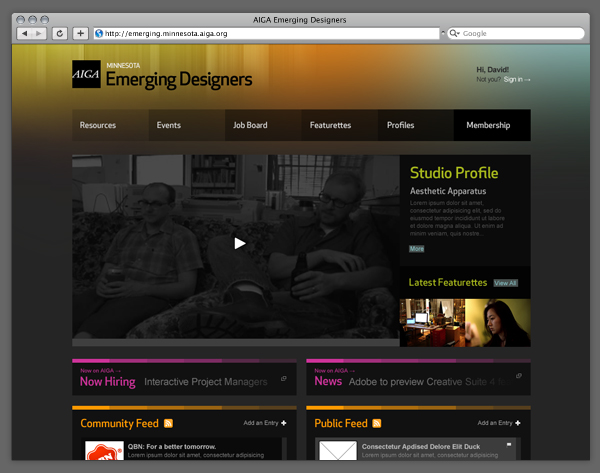Open the search magnifier dropdown
The height and width of the screenshot is (473, 600).
point(454,33)
